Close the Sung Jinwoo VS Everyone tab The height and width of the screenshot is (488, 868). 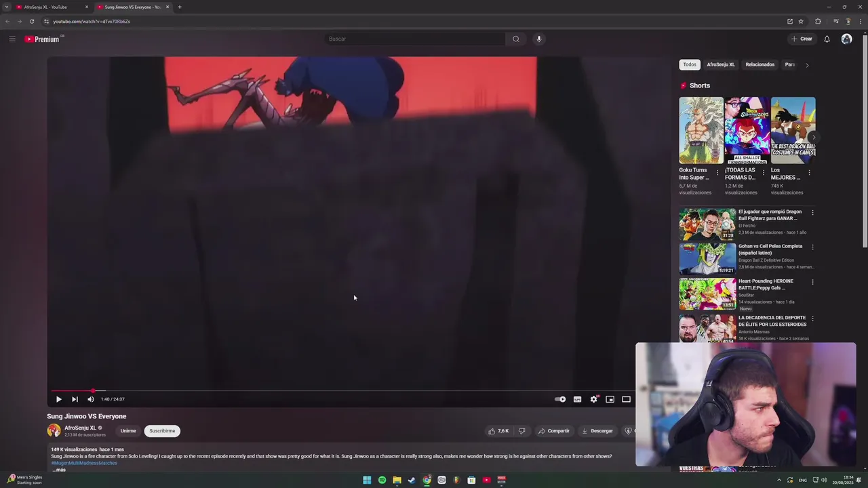pos(167,7)
